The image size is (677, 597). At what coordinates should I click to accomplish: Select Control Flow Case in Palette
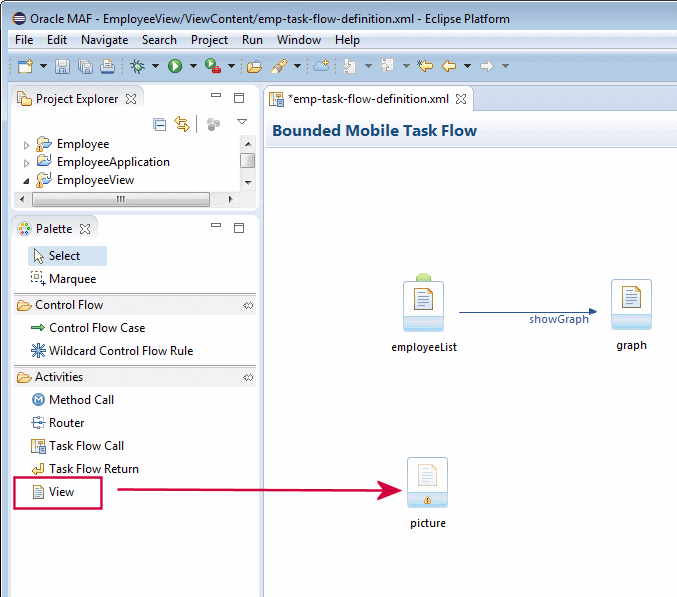(x=88, y=328)
